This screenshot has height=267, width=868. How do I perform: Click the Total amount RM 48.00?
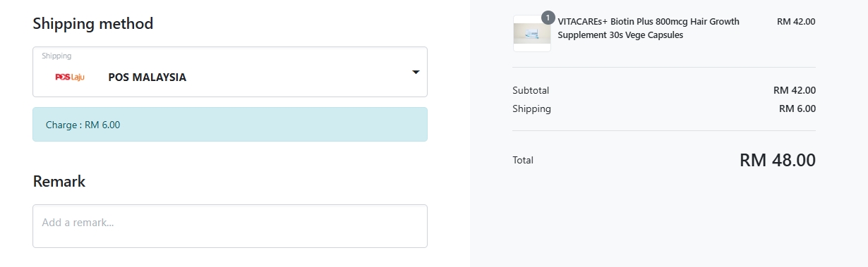(x=778, y=160)
